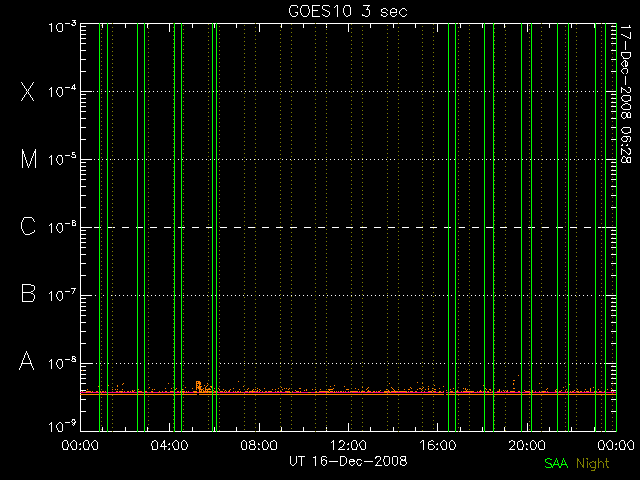640x480 pixels.
Task: Click the C flare class label
Action: click(28, 226)
